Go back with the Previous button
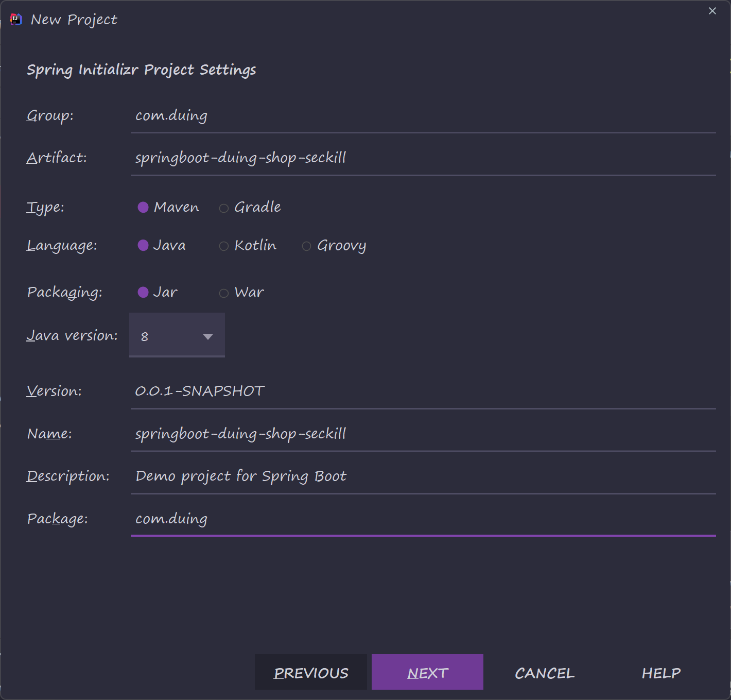731x700 pixels. point(311,672)
